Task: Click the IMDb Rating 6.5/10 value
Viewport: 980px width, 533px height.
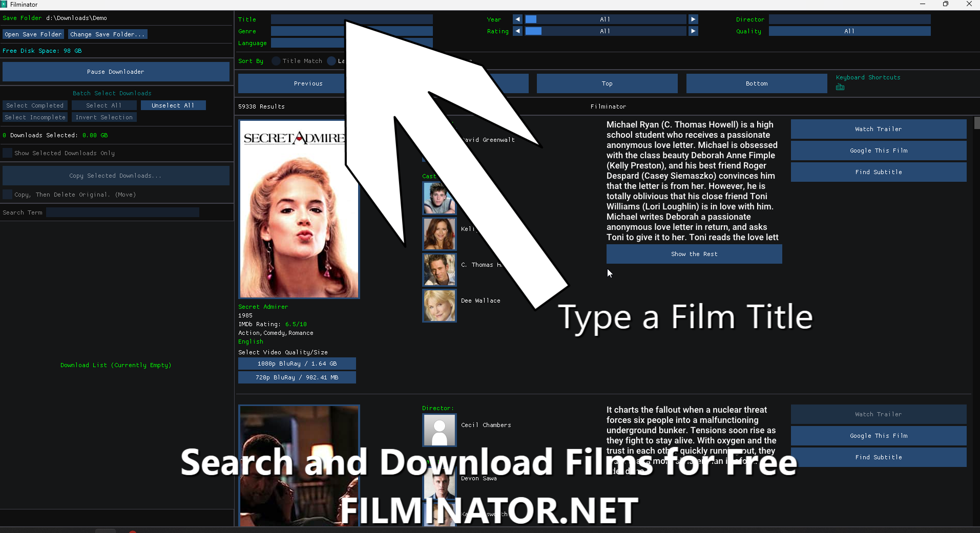Action: tap(296, 324)
